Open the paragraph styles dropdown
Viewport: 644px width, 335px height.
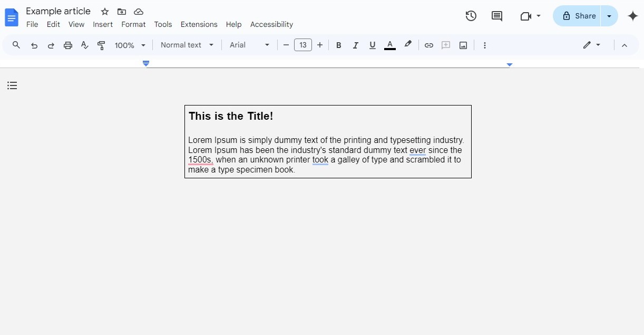coord(186,45)
